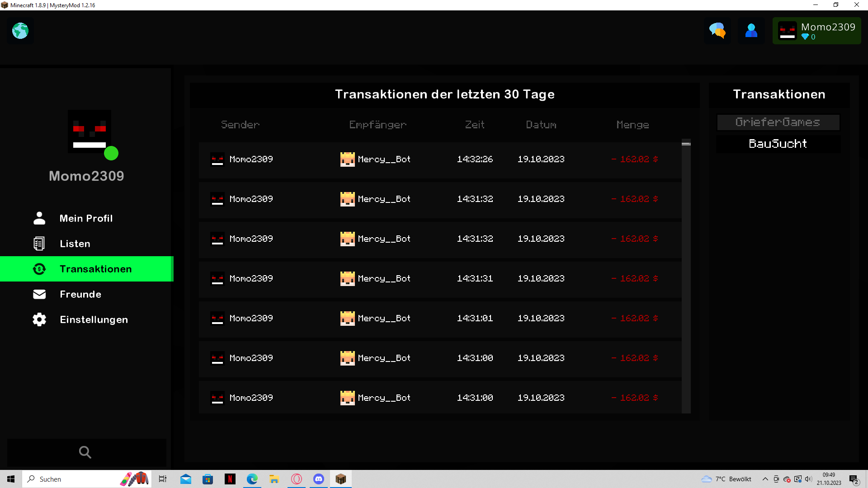
Task: Click the Einstellungen gear icon
Action: pyautogui.click(x=39, y=319)
